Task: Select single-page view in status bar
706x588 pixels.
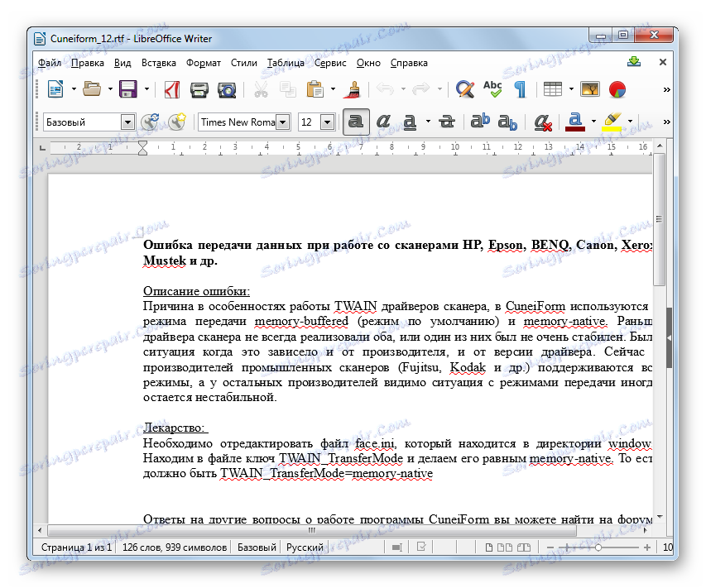Action: click(489, 547)
